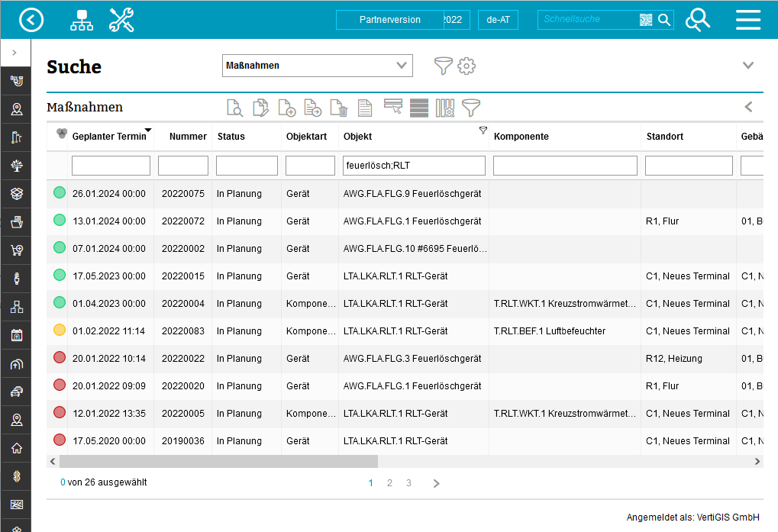Open search settings gear icon
The image size is (778, 532).
point(466,66)
